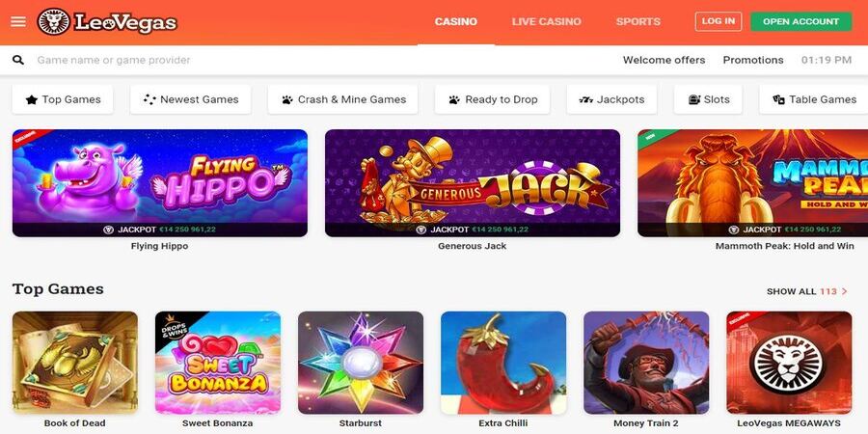This screenshot has height=434, width=868.
Task: Click the Log In button
Action: tap(719, 21)
